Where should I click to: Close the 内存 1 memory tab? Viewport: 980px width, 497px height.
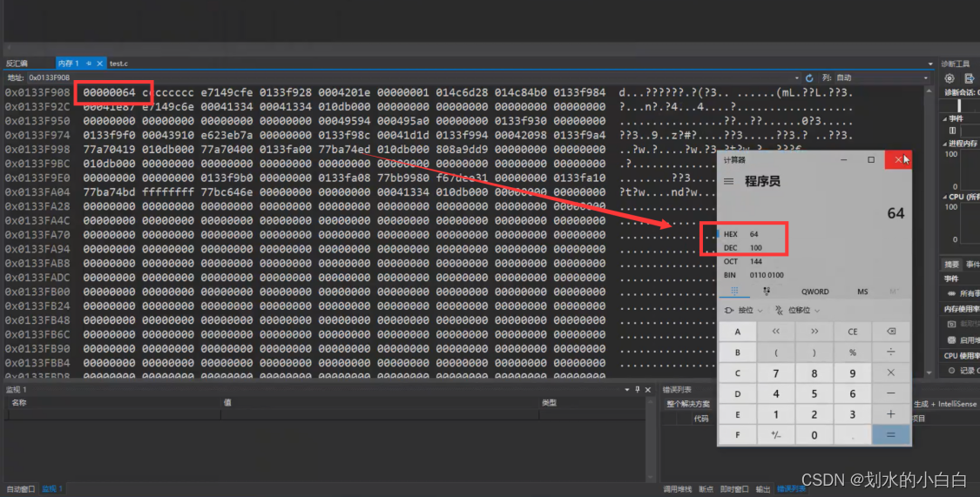click(x=99, y=64)
